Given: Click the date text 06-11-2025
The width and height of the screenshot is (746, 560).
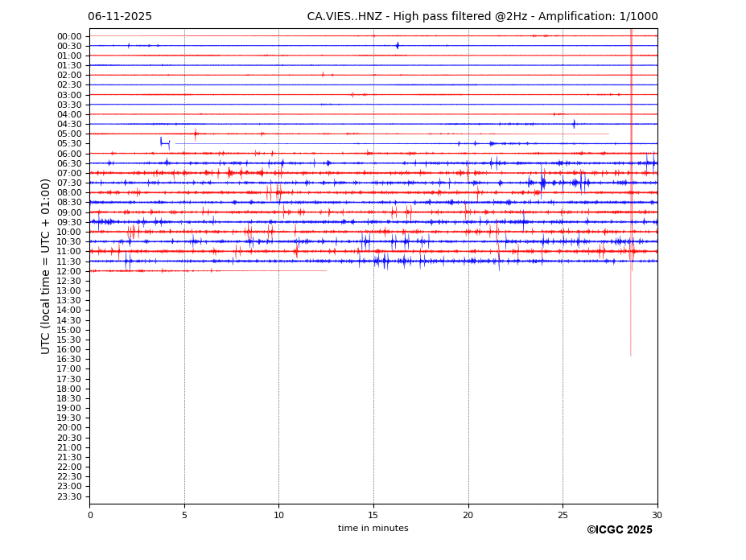Looking at the screenshot, I should (120, 17).
